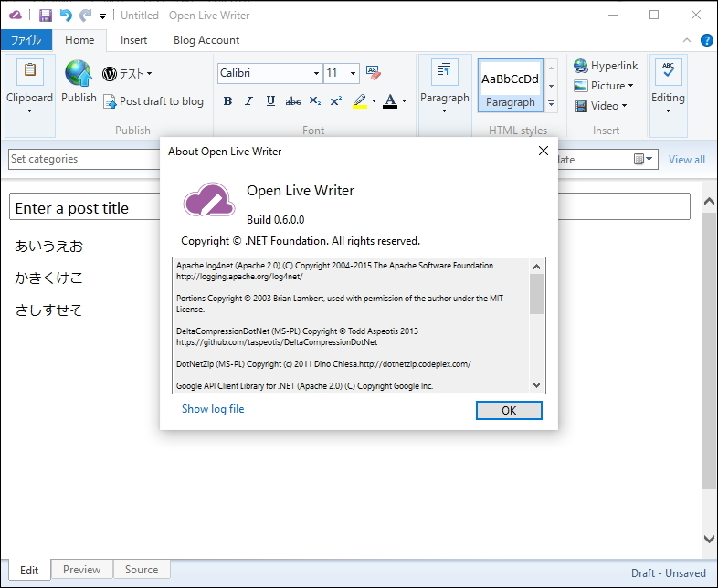The width and height of the screenshot is (718, 588).
Task: Toggle Bold formatting
Action: 227,101
